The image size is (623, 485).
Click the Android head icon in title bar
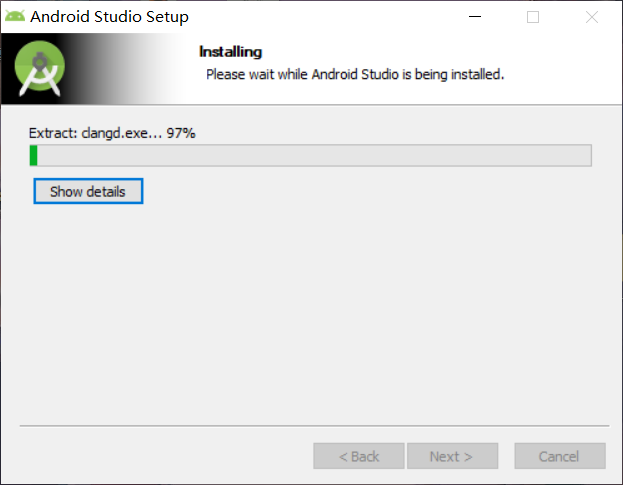click(x=15, y=16)
